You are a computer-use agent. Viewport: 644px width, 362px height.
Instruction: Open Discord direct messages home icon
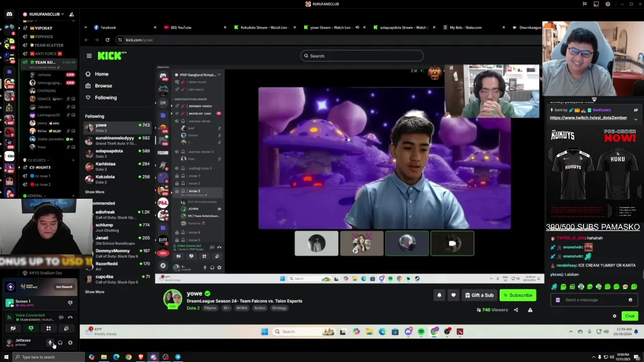pyautogui.click(x=9, y=14)
